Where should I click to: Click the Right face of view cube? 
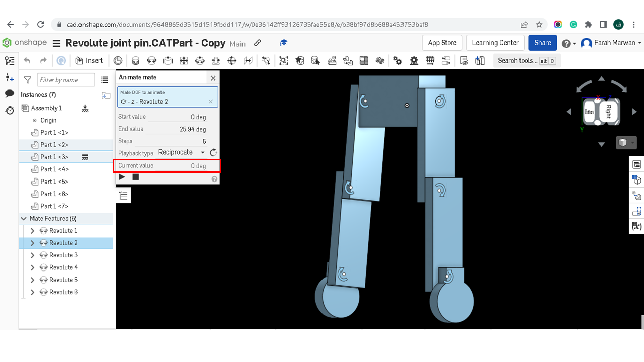(x=608, y=112)
